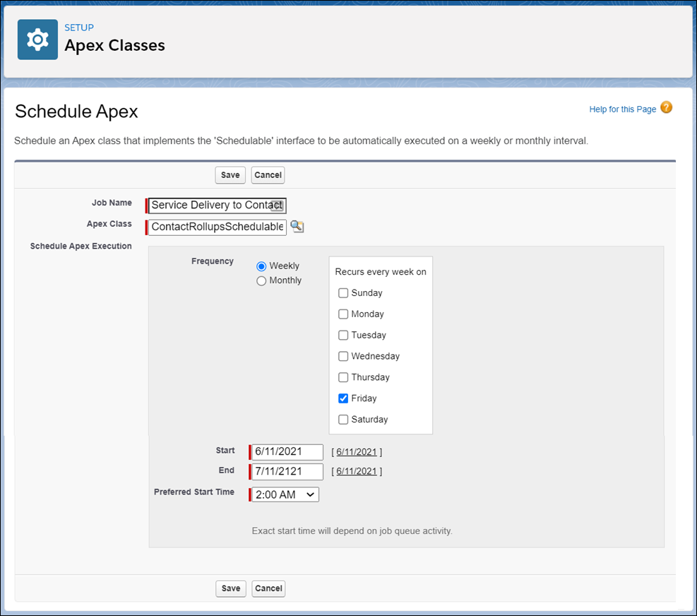
Task: Click the top Cancel button
Action: tap(268, 174)
